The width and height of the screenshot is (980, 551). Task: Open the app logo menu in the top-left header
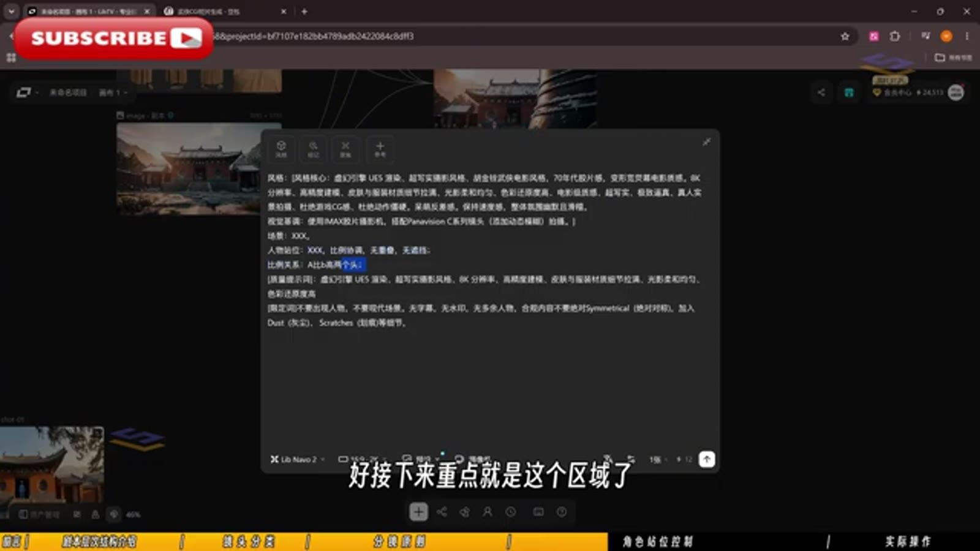tap(27, 92)
